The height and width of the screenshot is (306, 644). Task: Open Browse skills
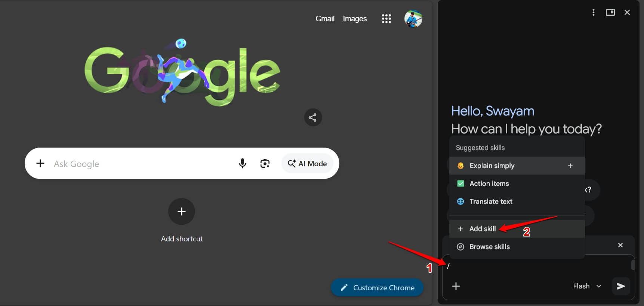coord(517,247)
